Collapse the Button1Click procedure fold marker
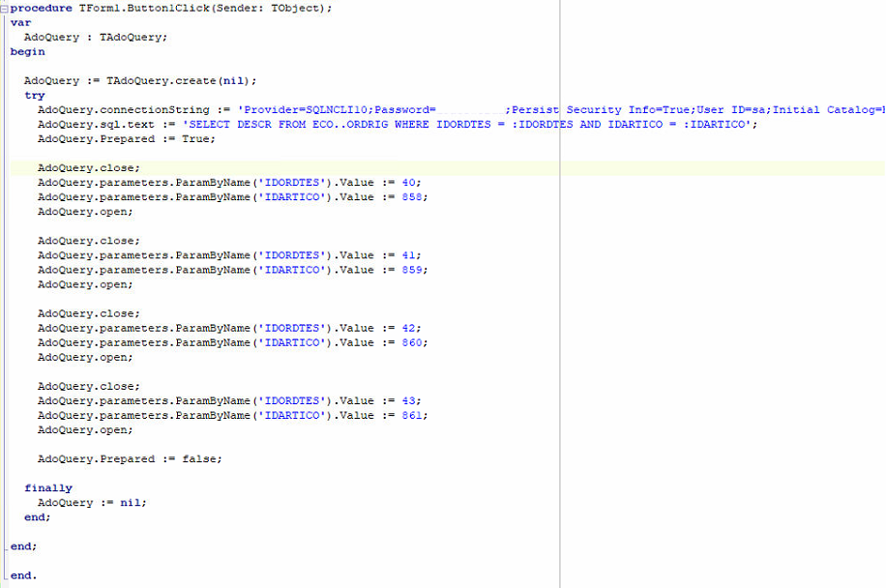 pyautogui.click(x=5, y=8)
